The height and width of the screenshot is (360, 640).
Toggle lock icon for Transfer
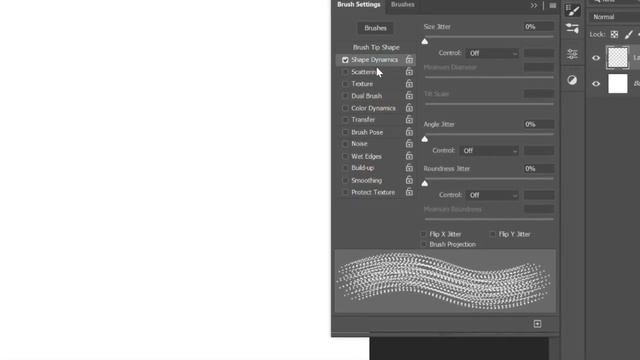pyautogui.click(x=409, y=120)
